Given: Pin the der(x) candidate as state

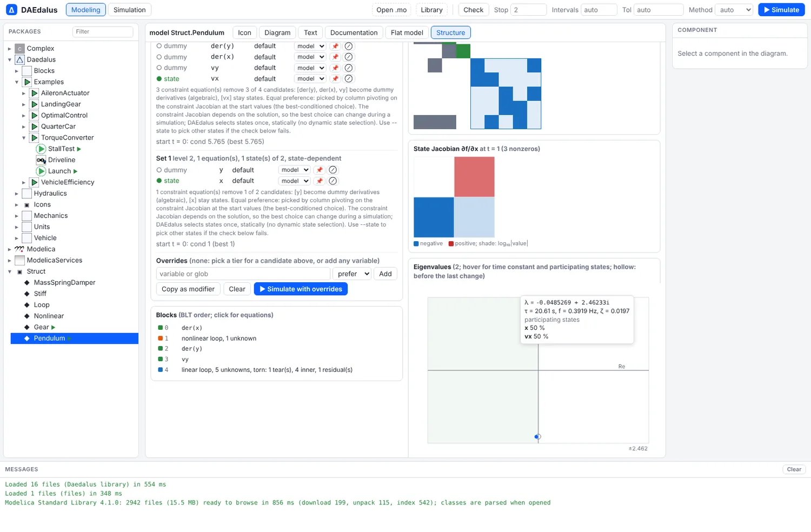Looking at the screenshot, I should tap(335, 57).
